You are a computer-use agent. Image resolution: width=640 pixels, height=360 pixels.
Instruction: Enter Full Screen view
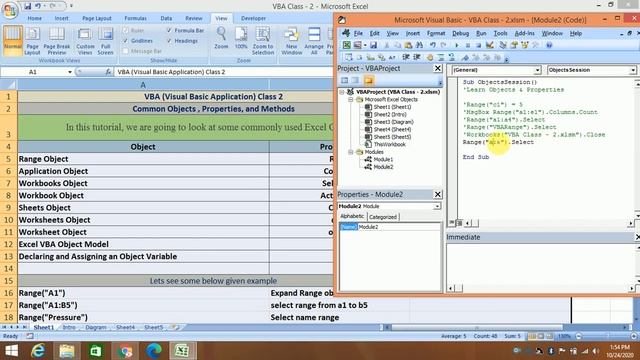[105, 40]
